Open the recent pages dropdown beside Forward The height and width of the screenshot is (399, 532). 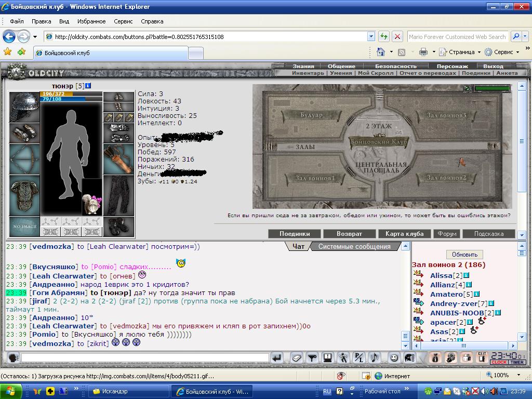tap(35, 37)
